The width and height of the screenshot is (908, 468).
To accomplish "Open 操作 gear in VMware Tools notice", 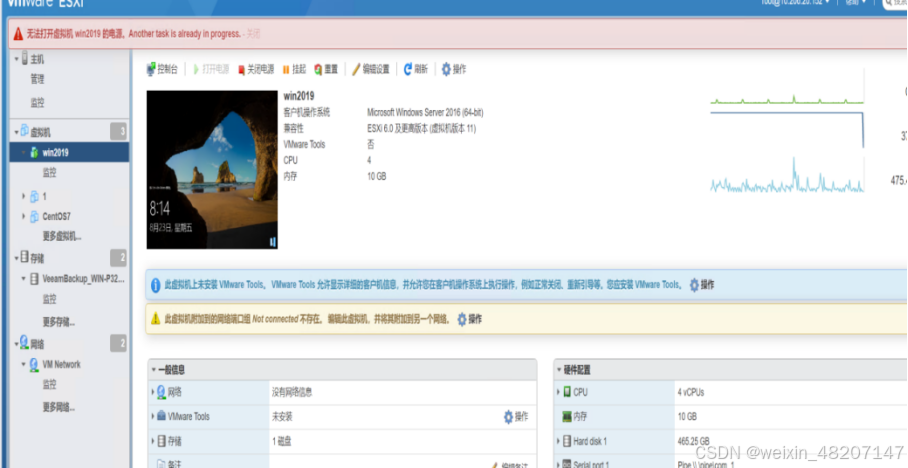I will coord(701,284).
